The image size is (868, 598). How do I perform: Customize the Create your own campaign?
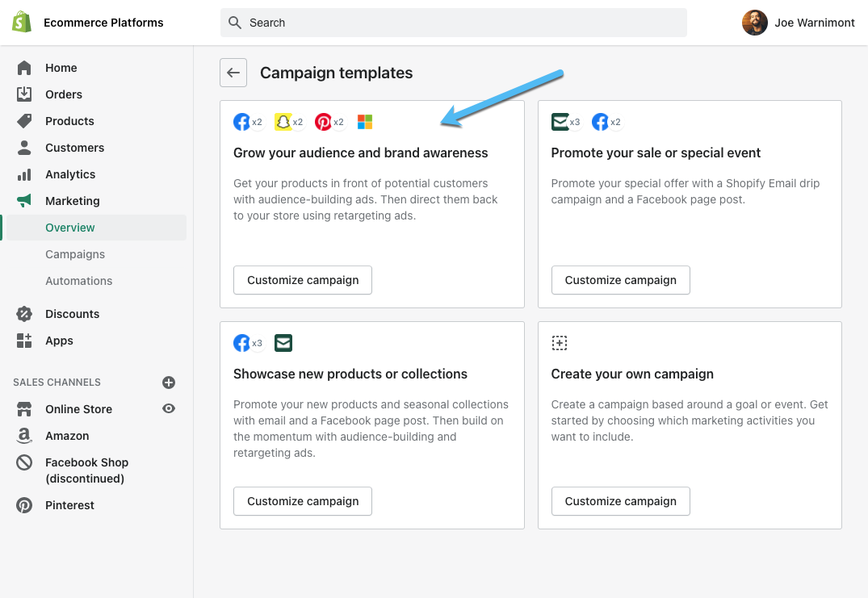620,501
